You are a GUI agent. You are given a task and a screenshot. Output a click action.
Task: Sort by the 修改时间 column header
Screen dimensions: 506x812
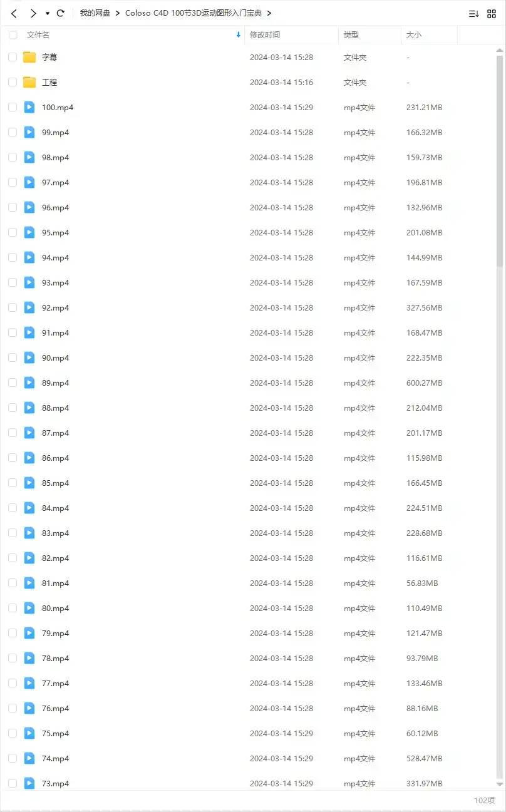[265, 35]
